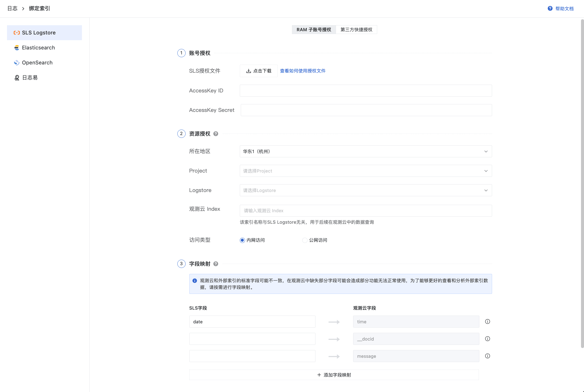Open the Project selection dropdown
Viewport: 584px width, 392px height.
pos(366,171)
